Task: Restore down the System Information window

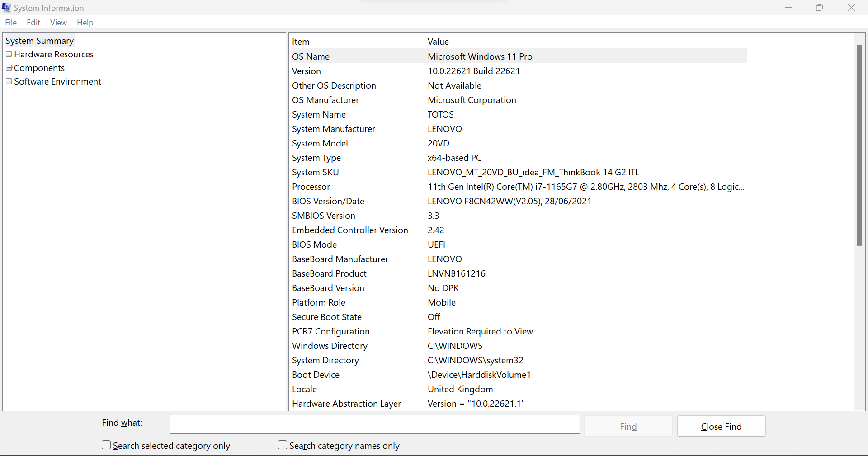Action: [x=819, y=8]
